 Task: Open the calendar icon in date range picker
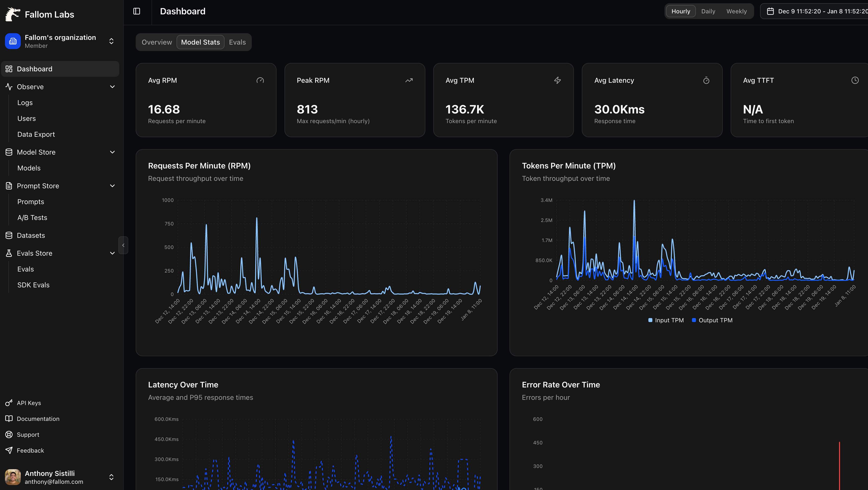[x=771, y=11]
